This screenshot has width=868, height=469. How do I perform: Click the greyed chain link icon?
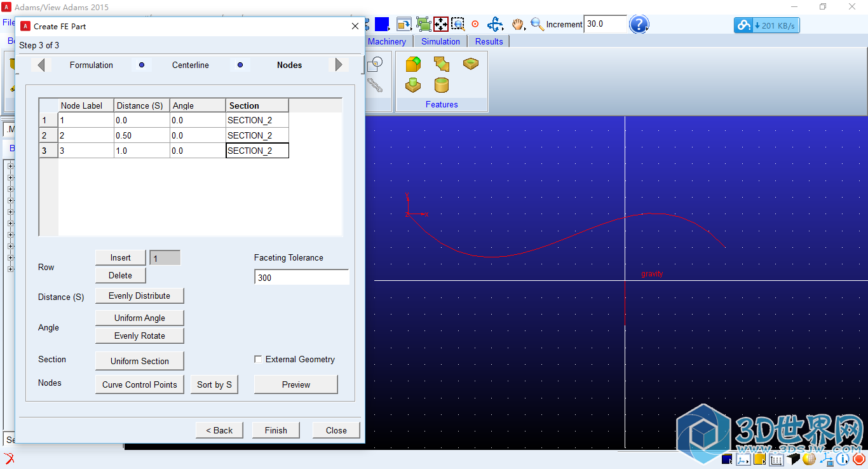[x=375, y=85]
